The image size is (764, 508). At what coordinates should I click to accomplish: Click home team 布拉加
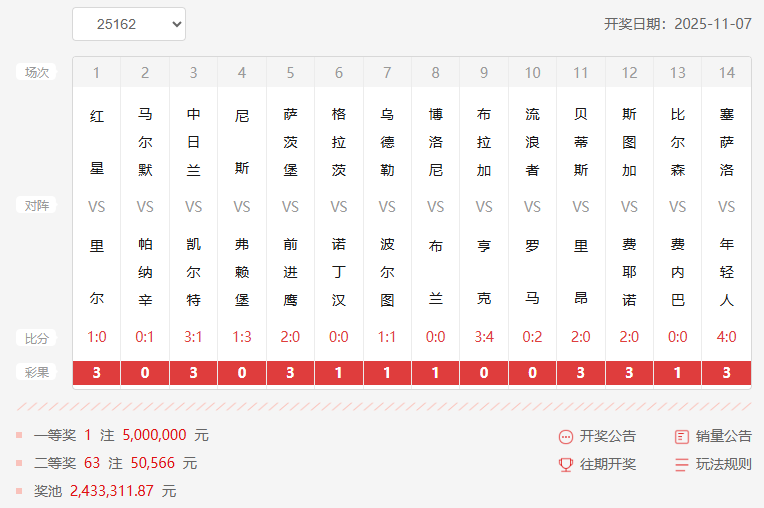tap(484, 142)
